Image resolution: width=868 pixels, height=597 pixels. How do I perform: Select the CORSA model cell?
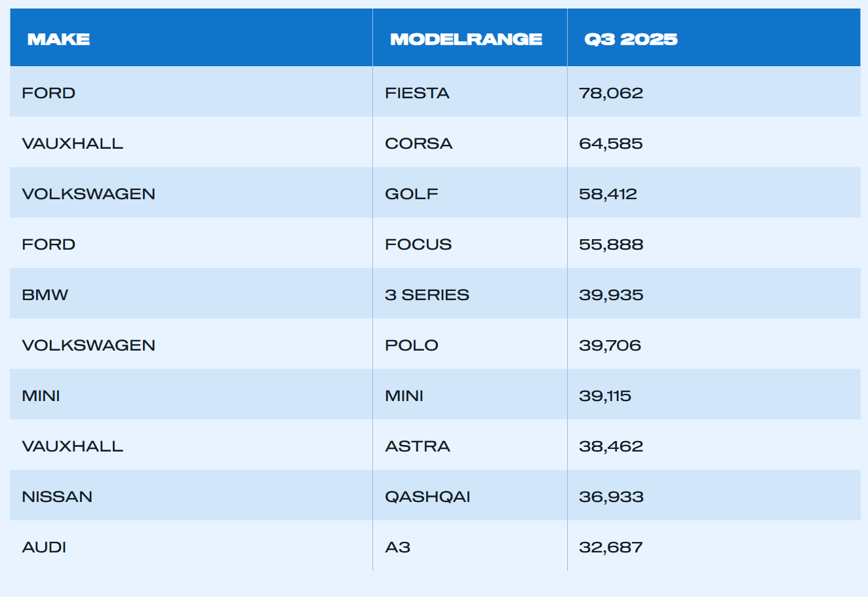[x=418, y=144]
